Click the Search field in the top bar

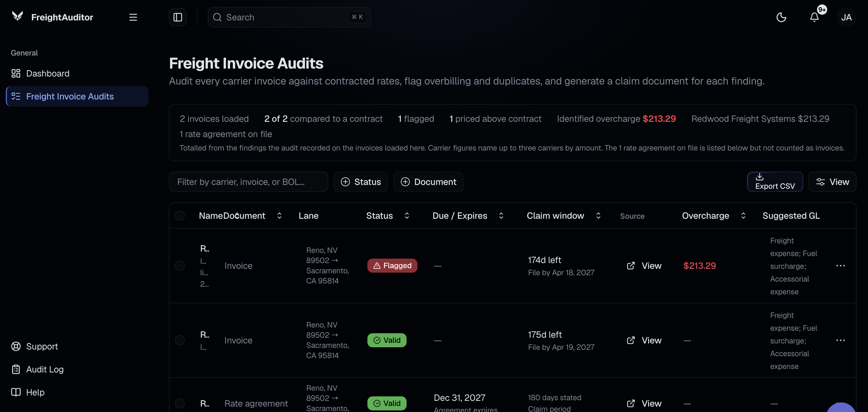pos(289,17)
